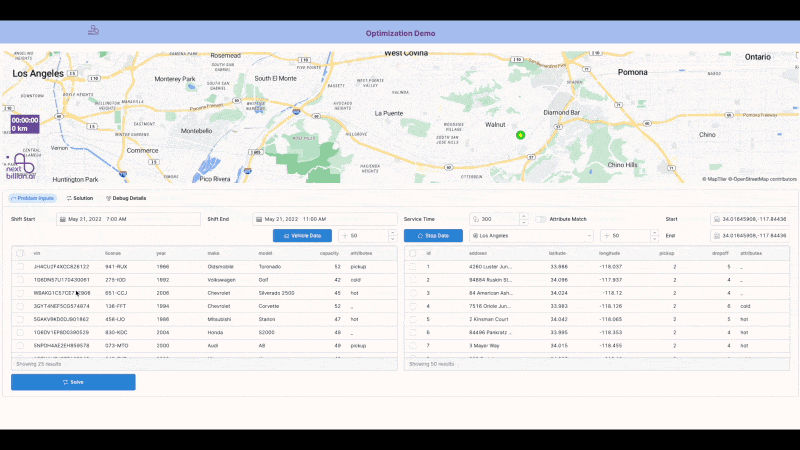Check the select-all box in the stops table header
Image resolution: width=800 pixels, height=450 pixels.
coord(413,253)
